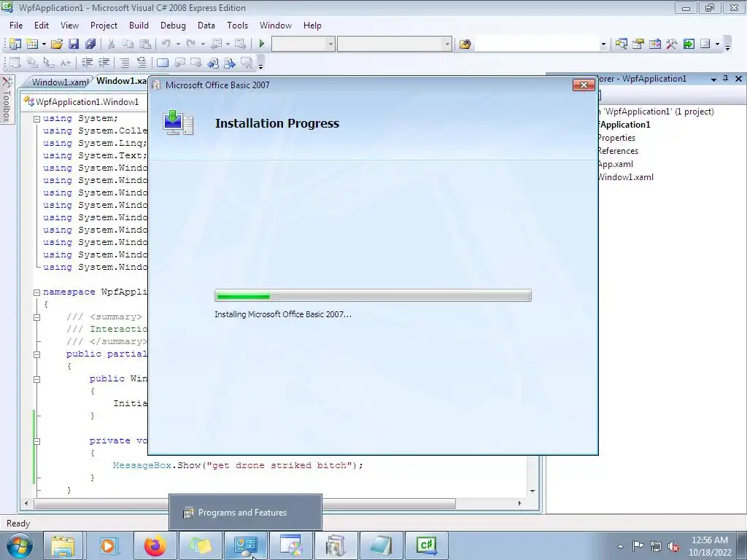Open the Edit menu

coord(42,26)
